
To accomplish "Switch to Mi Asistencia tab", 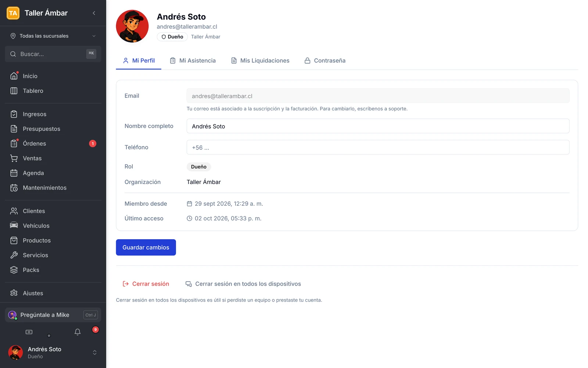I will [193, 60].
